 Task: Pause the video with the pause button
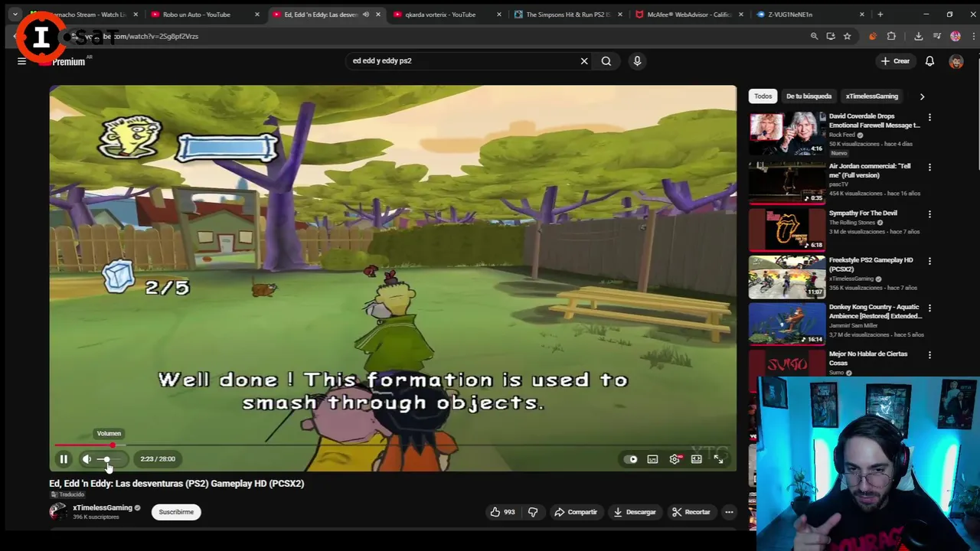pos(64,459)
